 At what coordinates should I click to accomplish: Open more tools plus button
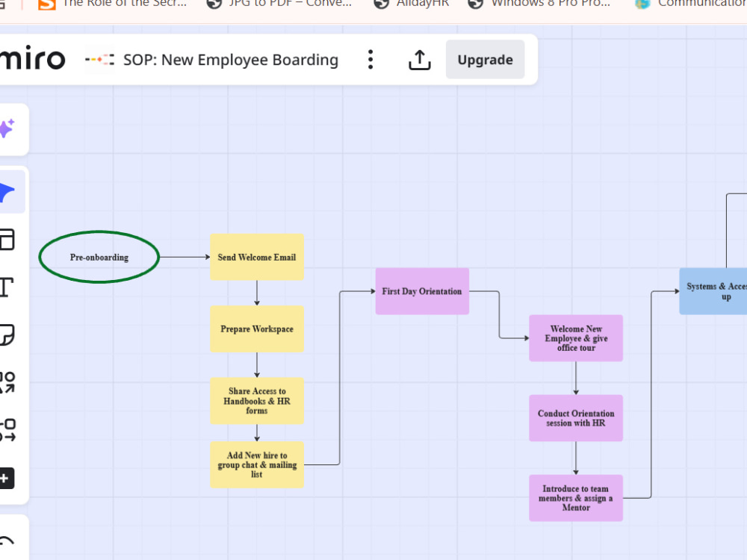(7, 478)
